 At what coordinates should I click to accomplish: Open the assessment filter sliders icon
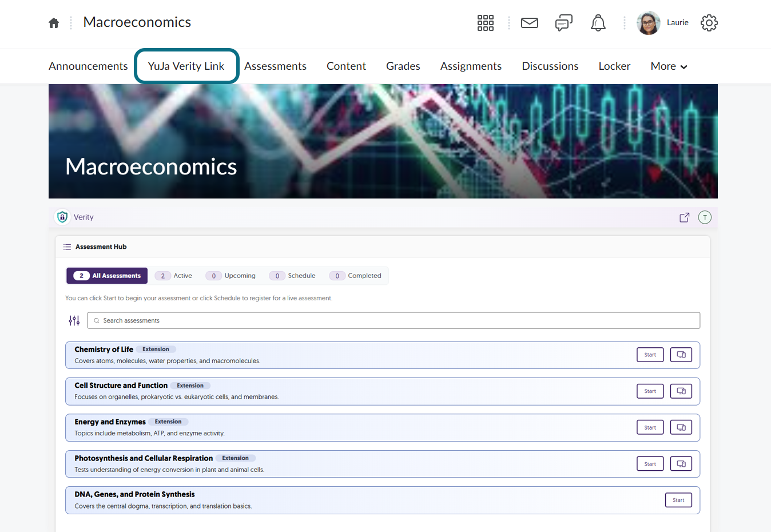pyautogui.click(x=74, y=320)
